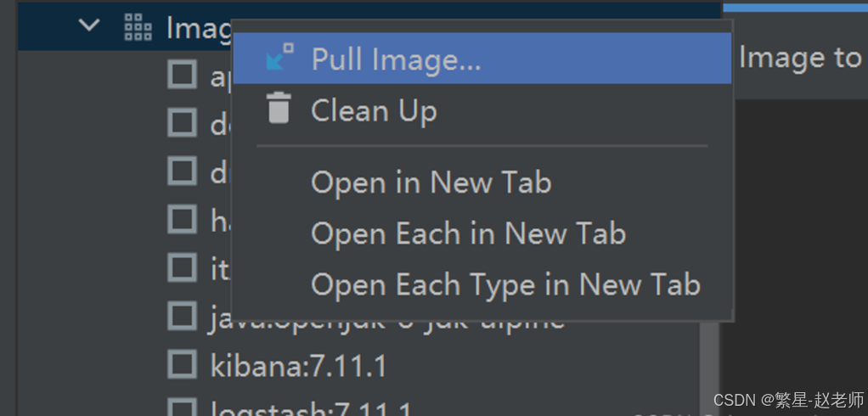Click image icon of row starting with "it"
This screenshot has height=416, width=868.
(x=182, y=267)
